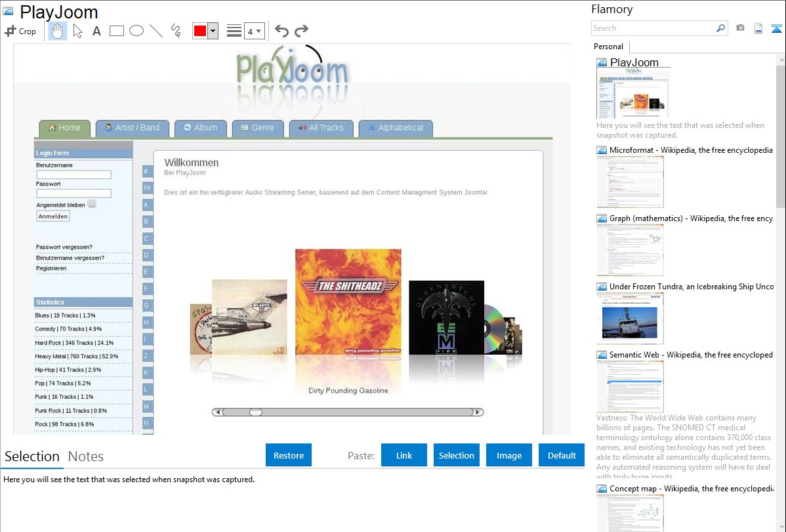Click the Semantic Web snapshot icon
The height and width of the screenshot is (532, 786).
(602, 355)
